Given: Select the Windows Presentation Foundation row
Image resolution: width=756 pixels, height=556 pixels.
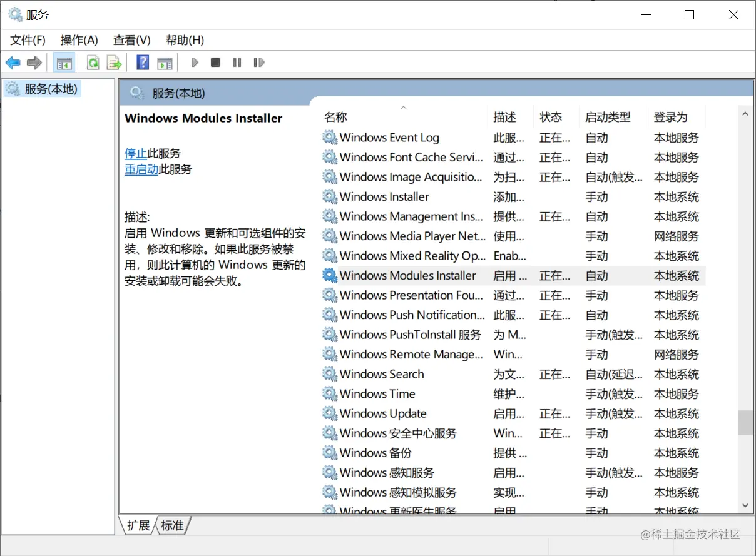Looking at the screenshot, I should pos(513,295).
